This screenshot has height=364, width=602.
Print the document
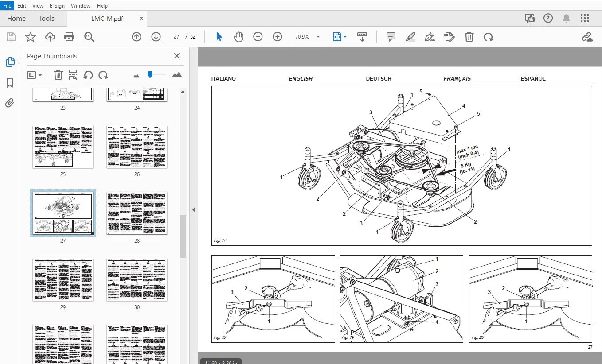click(x=69, y=37)
